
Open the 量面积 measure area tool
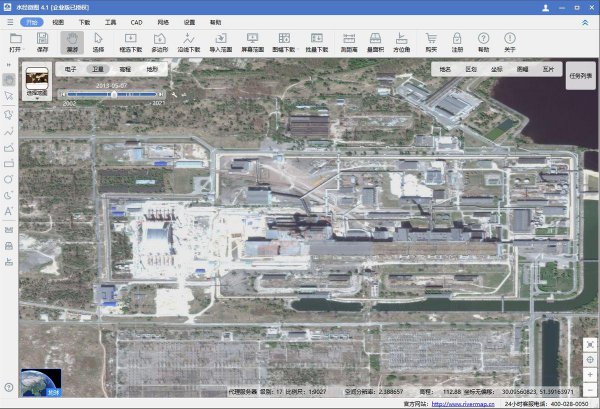376,41
